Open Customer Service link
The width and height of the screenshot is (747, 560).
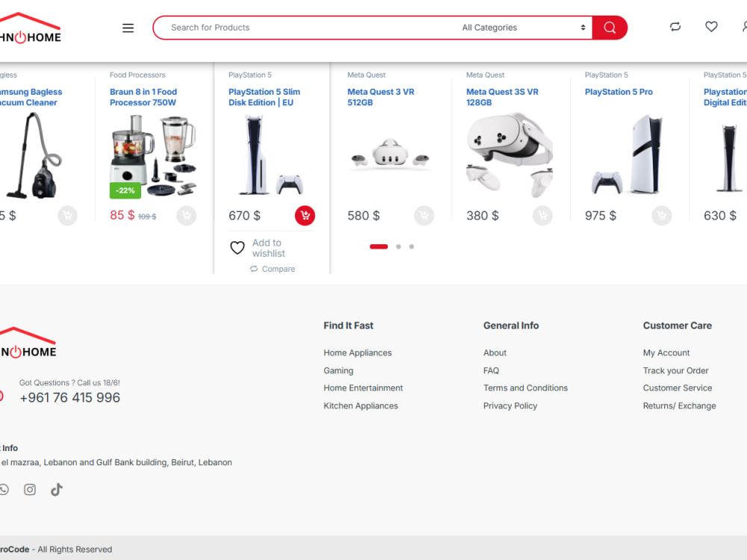pos(678,388)
